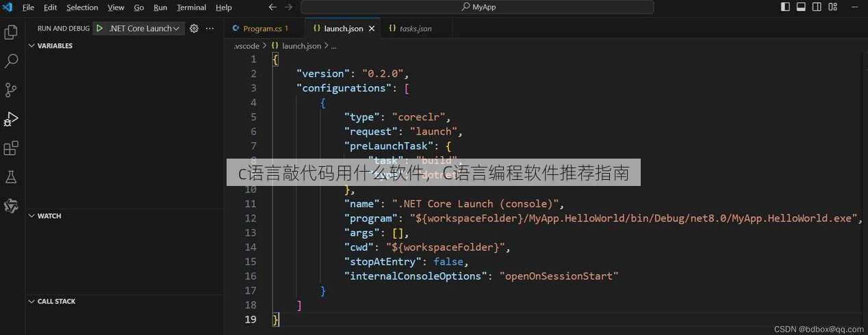Click the "args" key on line 13

point(362,232)
